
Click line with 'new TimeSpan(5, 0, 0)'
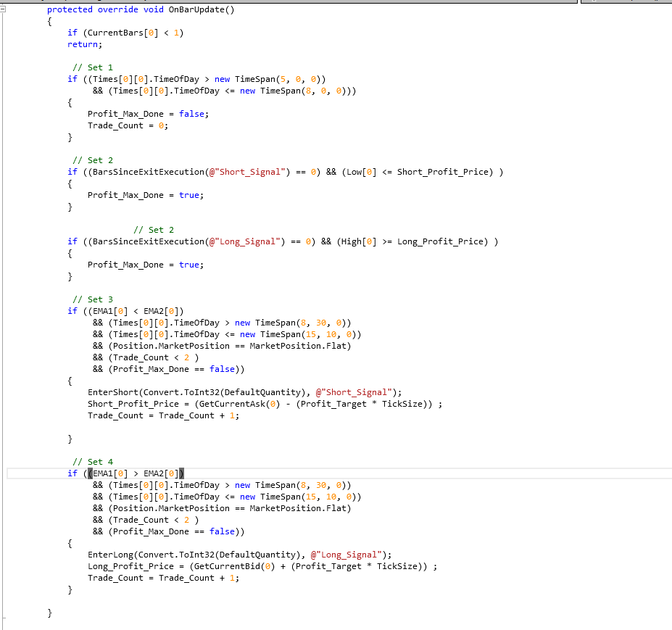[196, 79]
